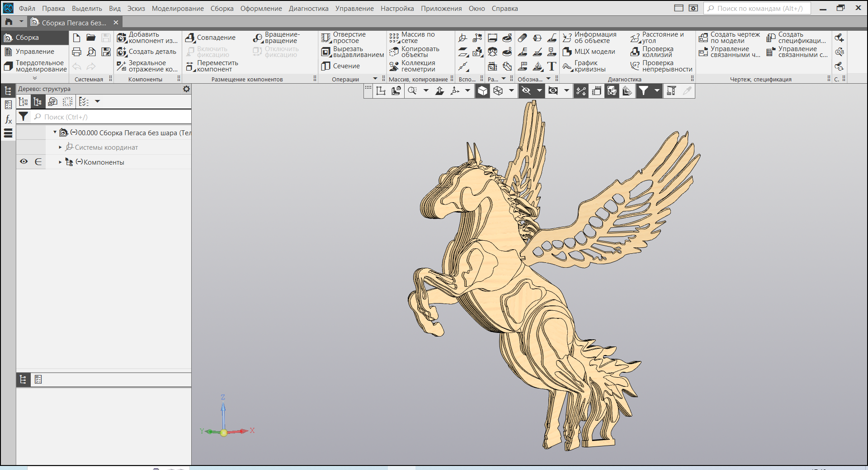Toggle visibility eye for Компоненты

click(x=24, y=162)
